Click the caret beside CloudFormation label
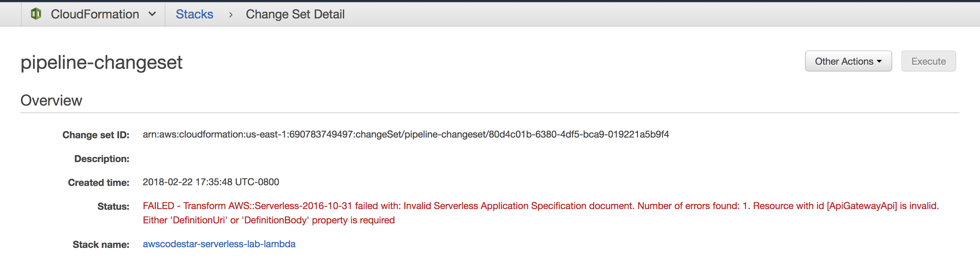This screenshot has height=269, width=980. 152,14
